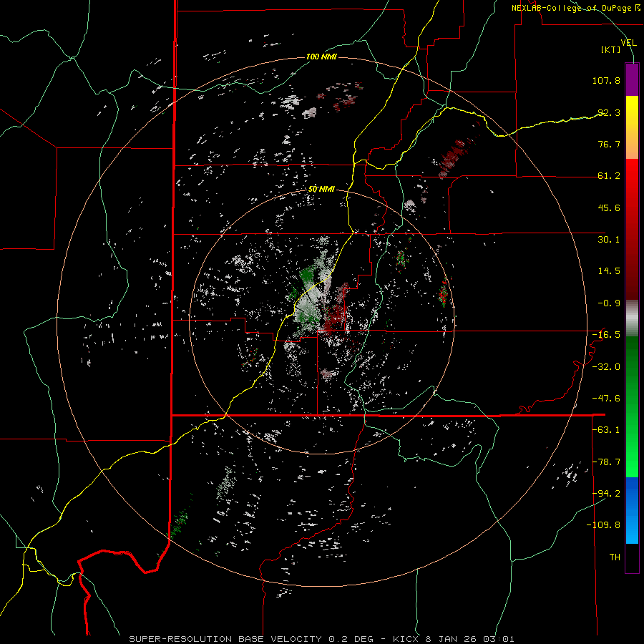Click the -47.6 scale value
Viewport: 644px width, 644px height.
tap(606, 399)
